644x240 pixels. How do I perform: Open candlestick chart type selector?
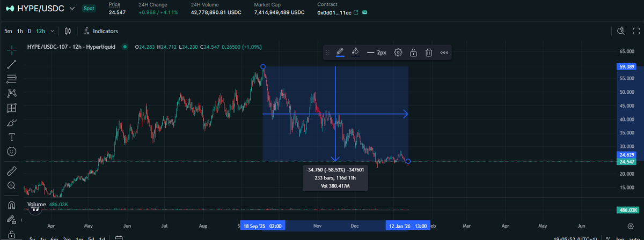coord(68,31)
